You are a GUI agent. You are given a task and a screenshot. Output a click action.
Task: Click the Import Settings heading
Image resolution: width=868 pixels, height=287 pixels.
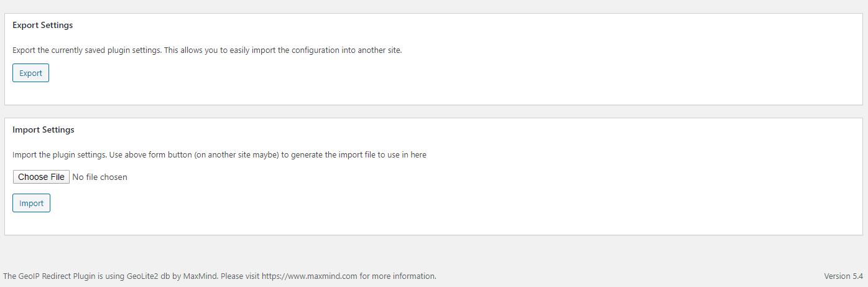point(44,130)
